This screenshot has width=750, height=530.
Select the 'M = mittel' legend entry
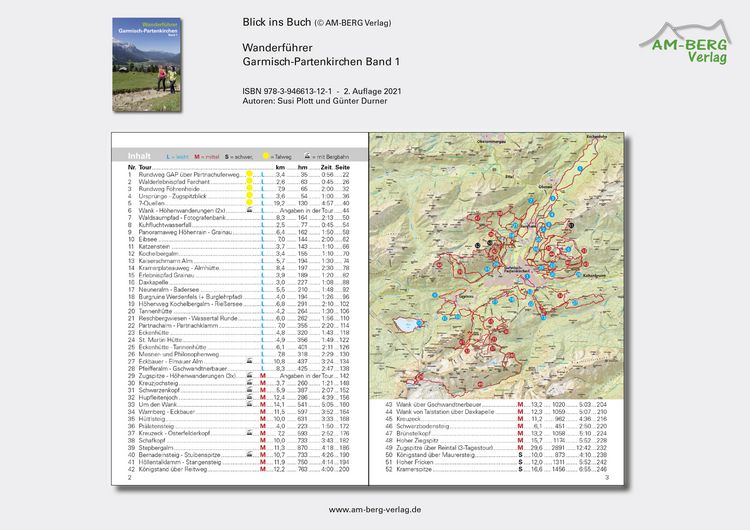tap(207, 156)
